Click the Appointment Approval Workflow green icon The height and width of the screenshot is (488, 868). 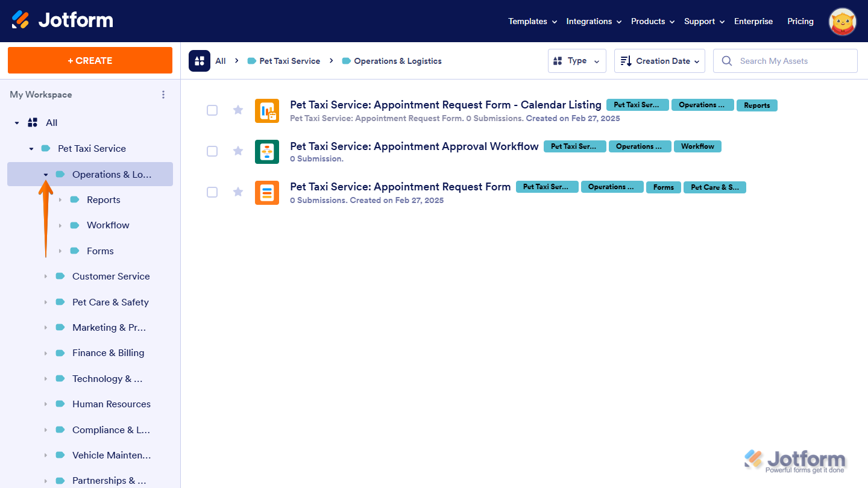pos(267,152)
